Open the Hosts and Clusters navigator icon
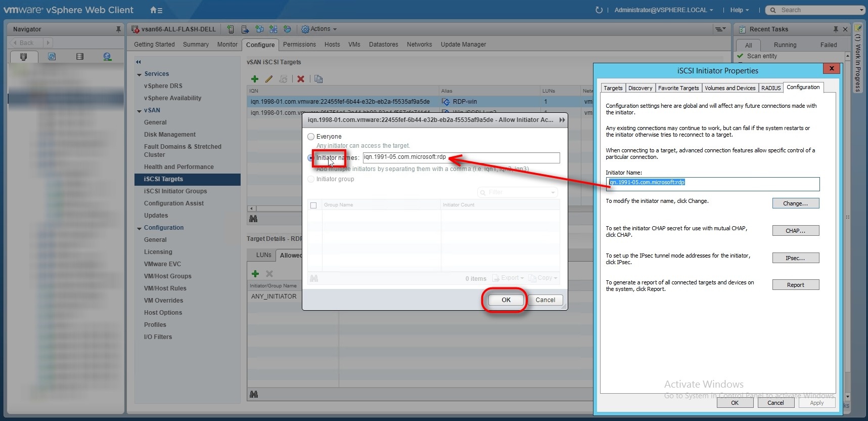 pos(23,57)
